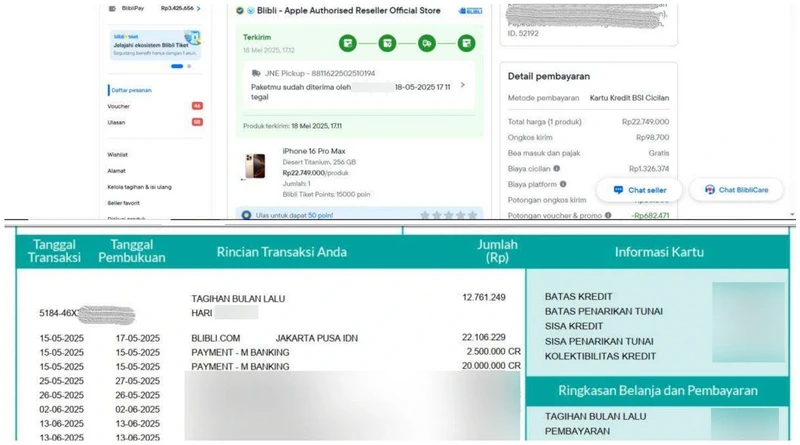The image size is (800, 445).
Task: Expand the JNE shipment tracking details chevron
Action: (x=463, y=85)
